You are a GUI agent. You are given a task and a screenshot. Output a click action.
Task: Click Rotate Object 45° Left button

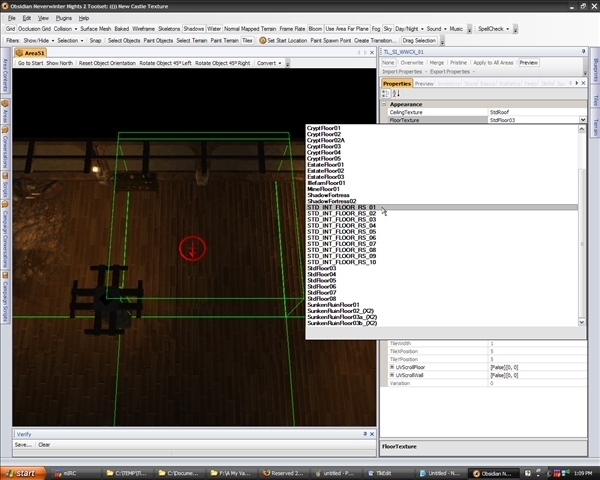tap(166, 63)
